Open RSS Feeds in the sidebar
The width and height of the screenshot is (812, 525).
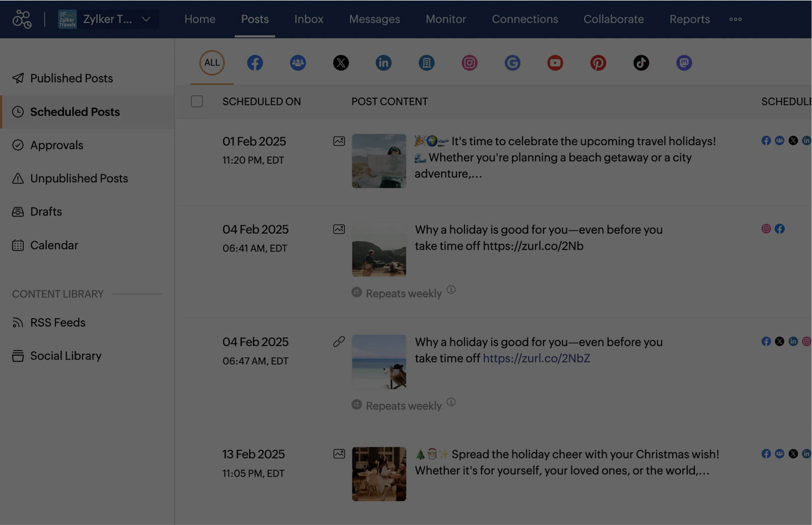[57, 322]
